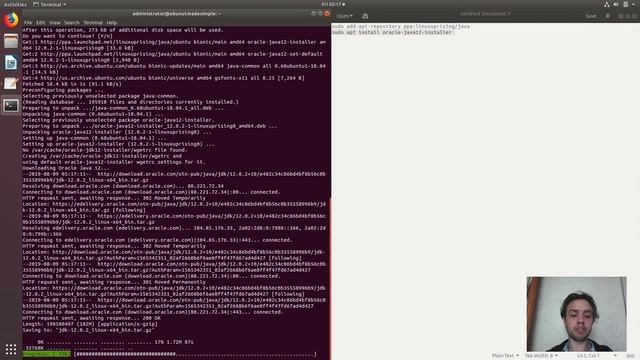Show Applications grid in the dock
This screenshot has height=360, width=640.
11,349
